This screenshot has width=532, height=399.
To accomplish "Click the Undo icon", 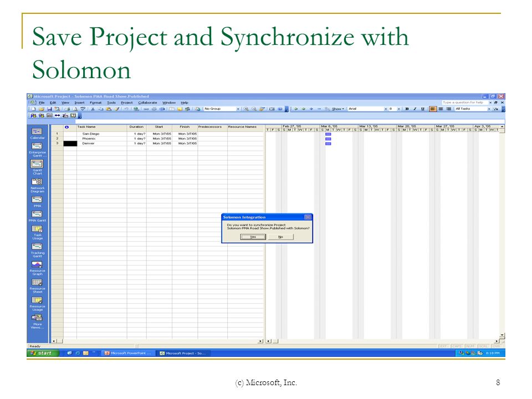I will click(x=126, y=109).
